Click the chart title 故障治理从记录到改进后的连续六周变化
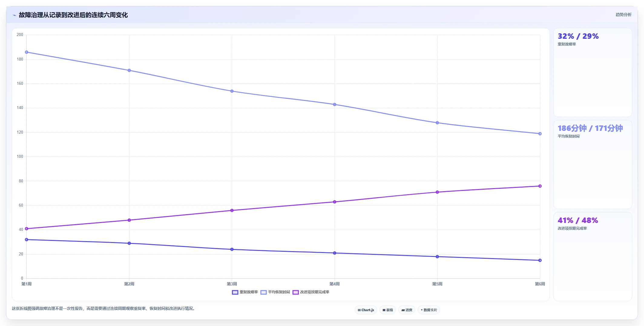Viewport: 644px width, 326px height. (x=73, y=15)
